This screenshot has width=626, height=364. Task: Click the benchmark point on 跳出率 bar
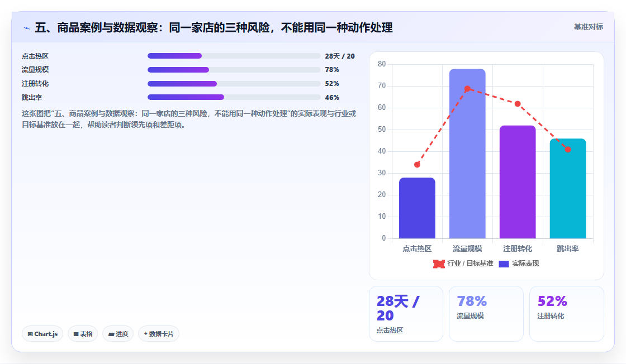[568, 150]
